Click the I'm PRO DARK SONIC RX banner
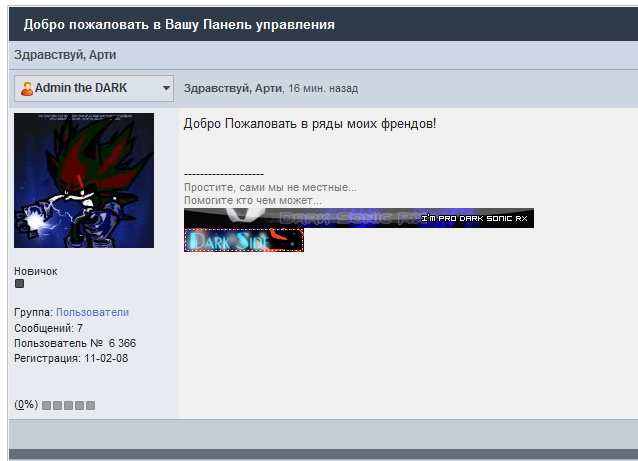Viewport: 638px width, 461px height. [x=359, y=218]
